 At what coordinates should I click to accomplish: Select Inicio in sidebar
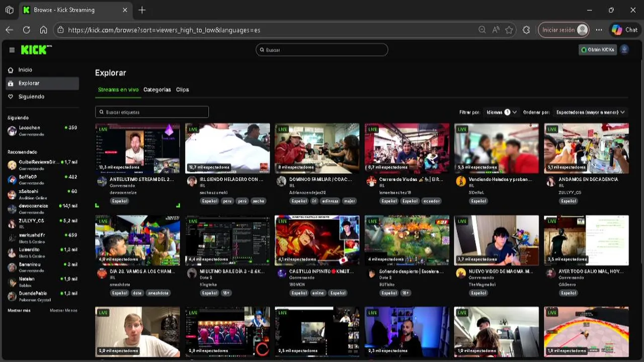pos(42,70)
